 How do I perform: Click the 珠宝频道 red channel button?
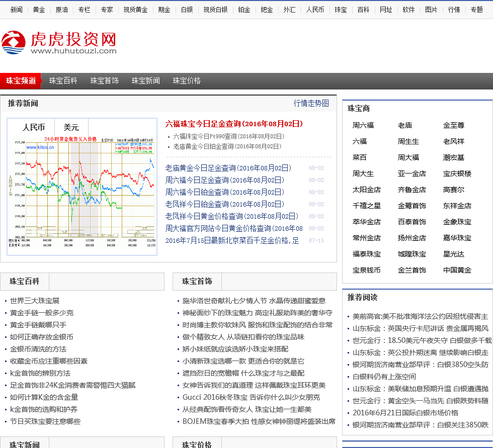(21, 80)
